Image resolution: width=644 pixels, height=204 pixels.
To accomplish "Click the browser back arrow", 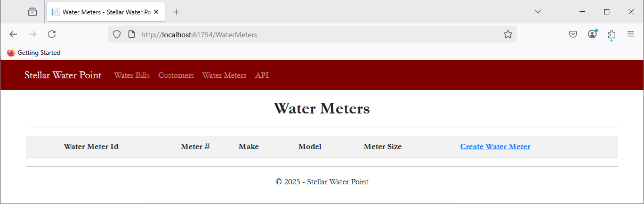I will pyautogui.click(x=13, y=34).
